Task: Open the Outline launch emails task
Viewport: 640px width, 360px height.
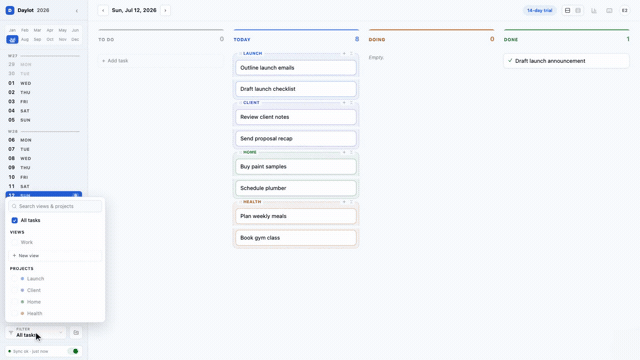Action: coord(296,68)
